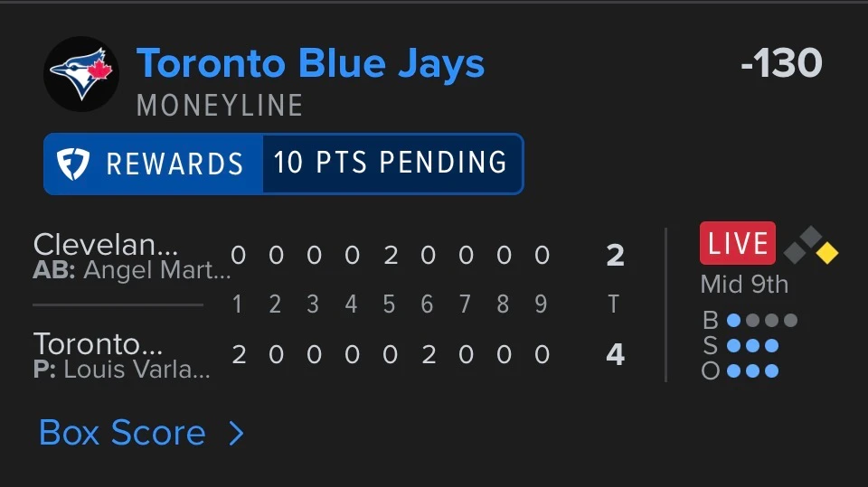Tap the FanDuel shield icon in rewards badge
Viewport: 868px width, 487px height.
pos(73,164)
